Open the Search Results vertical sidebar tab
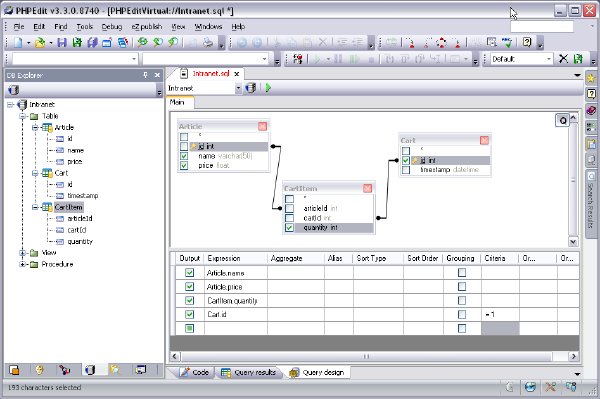600x399 pixels. tap(591, 205)
